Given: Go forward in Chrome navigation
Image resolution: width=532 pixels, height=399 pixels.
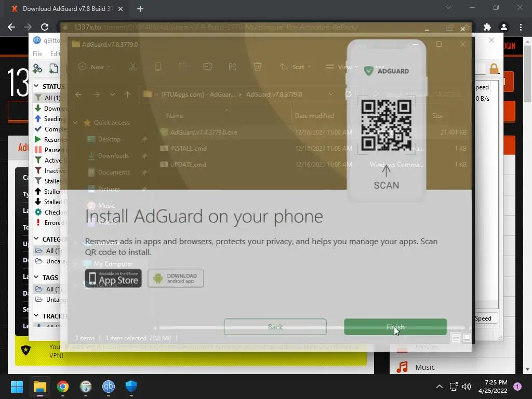Looking at the screenshot, I should pos(28,27).
